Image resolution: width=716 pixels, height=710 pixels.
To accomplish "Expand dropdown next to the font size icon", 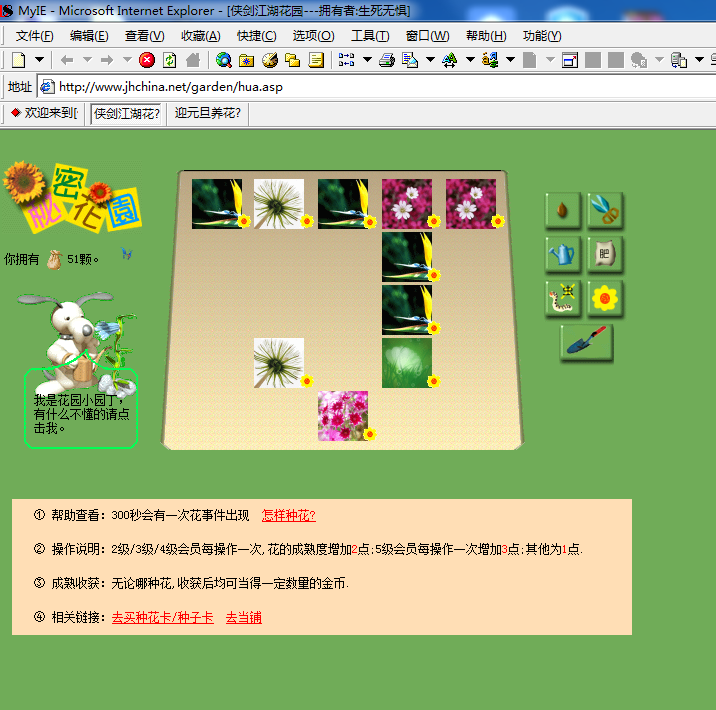I will (470, 59).
